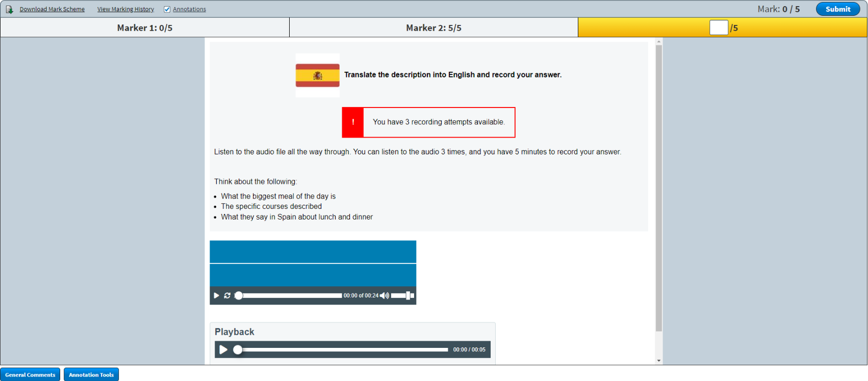Image resolution: width=868 pixels, height=381 pixels.
Task: Mute the question audio speaker icon
Action: 384,295
